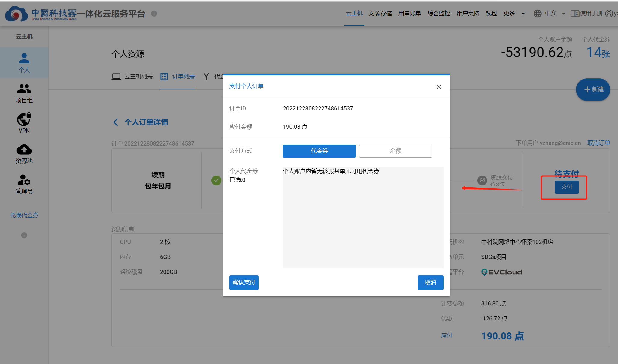The width and height of the screenshot is (618, 364).
Task: Click the 14张 voucher count
Action: pyautogui.click(x=598, y=53)
